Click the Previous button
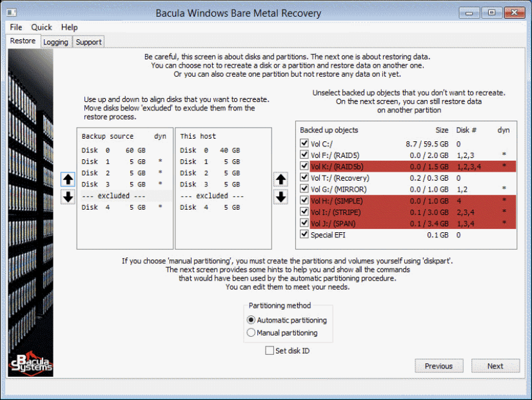This screenshot has height=400, width=532. click(438, 366)
